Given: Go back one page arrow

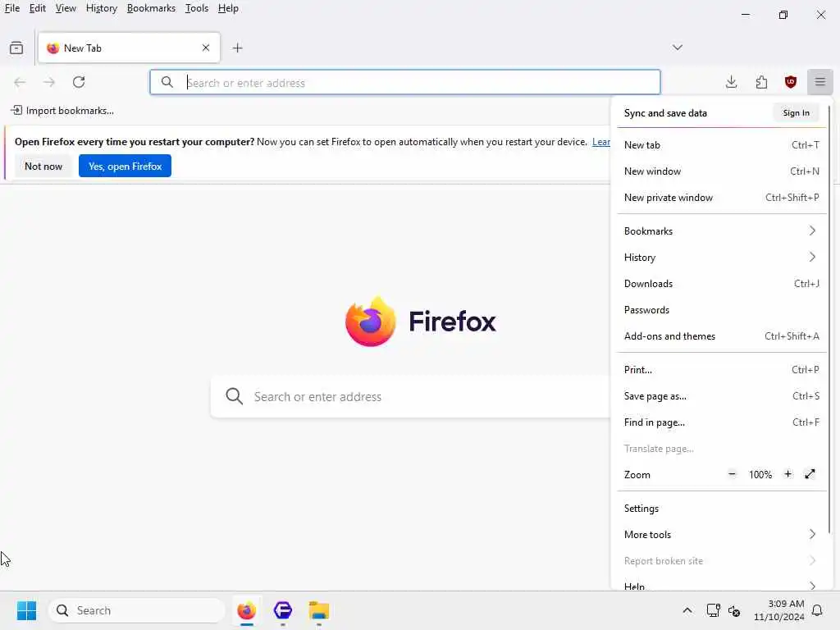Looking at the screenshot, I should (20, 82).
